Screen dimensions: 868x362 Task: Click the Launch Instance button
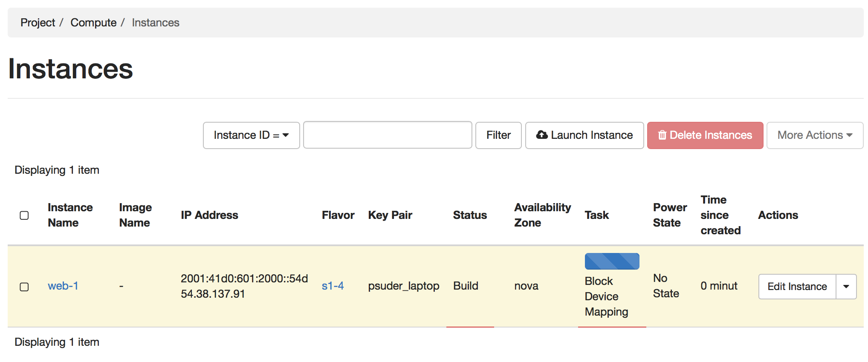tap(584, 135)
